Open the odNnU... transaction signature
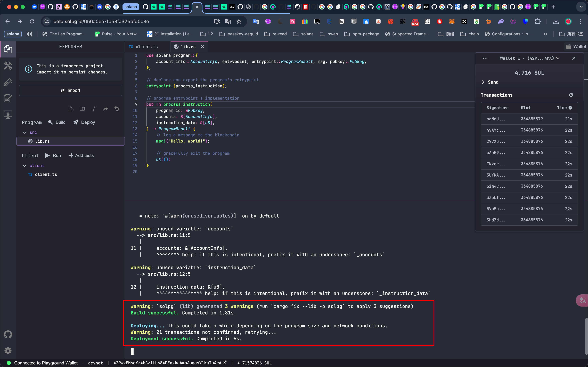The image size is (588, 367). (x=496, y=119)
